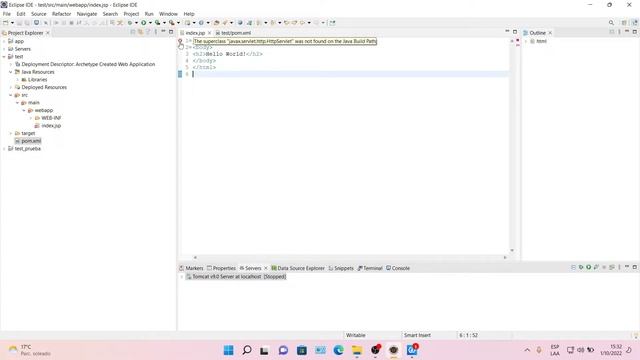Image resolution: width=640 pixels, height=360 pixels.
Task: Expand the target folder
Action: pyautogui.click(x=11, y=133)
